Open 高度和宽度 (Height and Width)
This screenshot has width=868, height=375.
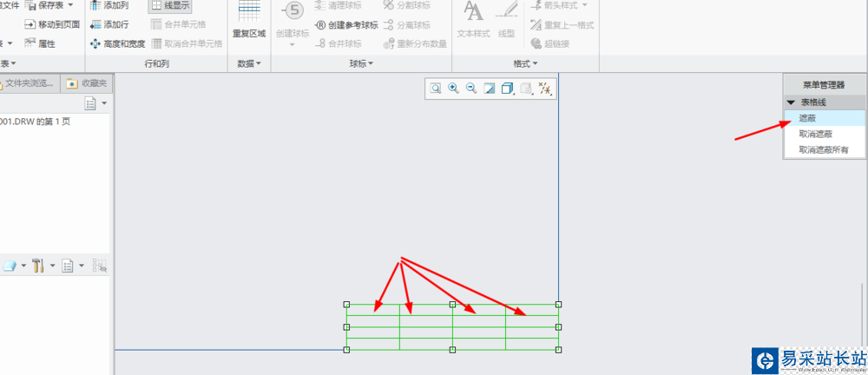(x=117, y=43)
